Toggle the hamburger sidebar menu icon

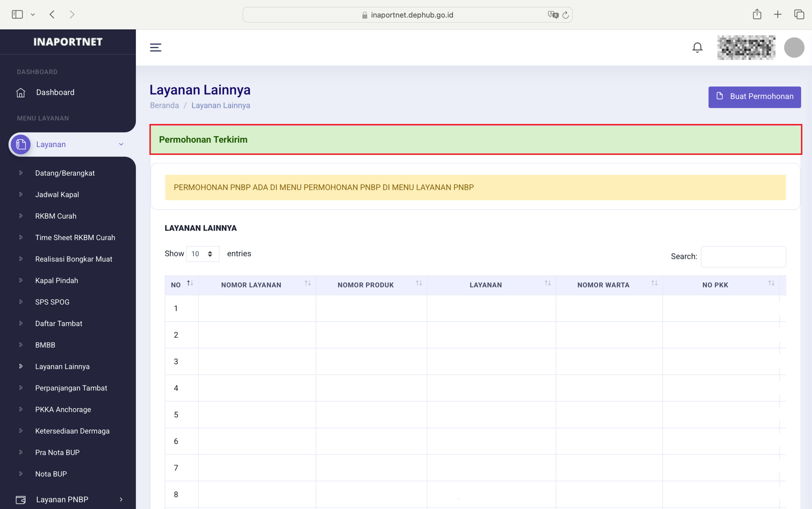155,47
